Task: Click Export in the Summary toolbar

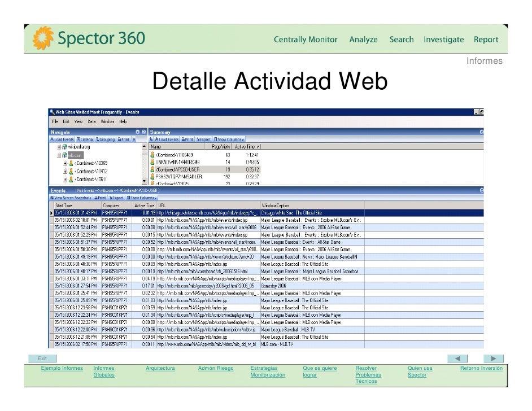Action: point(203,139)
